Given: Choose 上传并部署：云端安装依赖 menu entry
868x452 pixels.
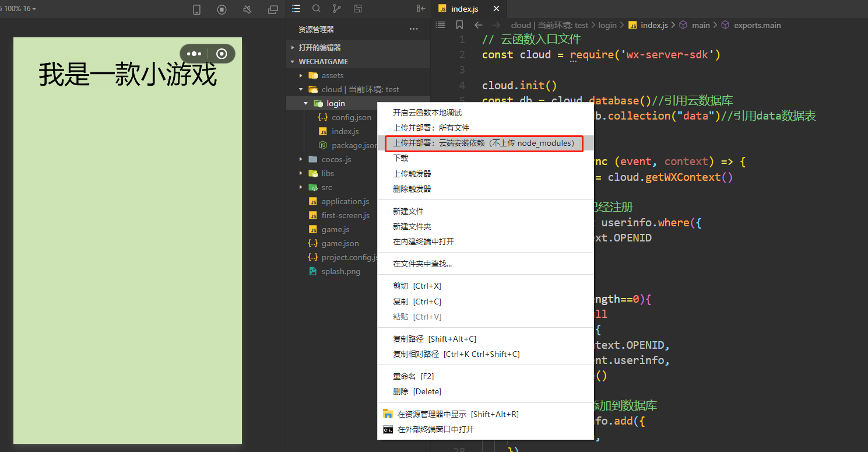Looking at the screenshot, I should pos(486,143).
